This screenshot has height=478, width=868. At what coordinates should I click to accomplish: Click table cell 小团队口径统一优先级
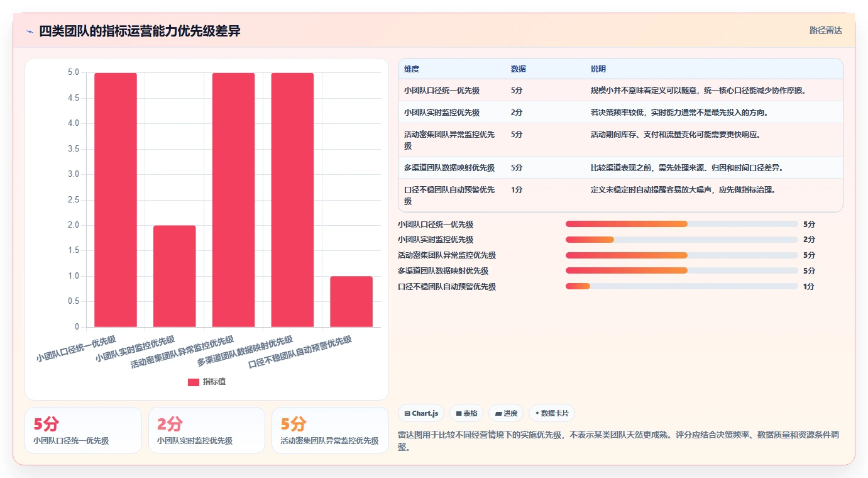(x=442, y=91)
